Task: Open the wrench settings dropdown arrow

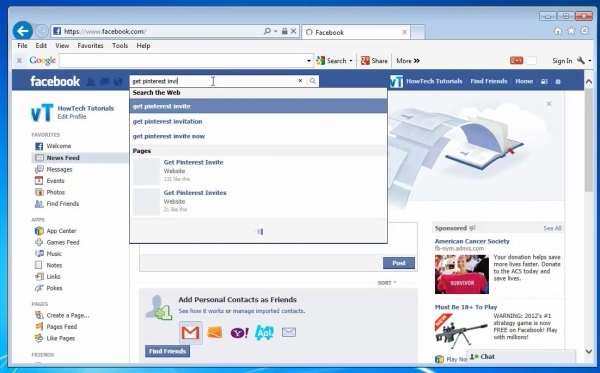Action: coord(590,60)
